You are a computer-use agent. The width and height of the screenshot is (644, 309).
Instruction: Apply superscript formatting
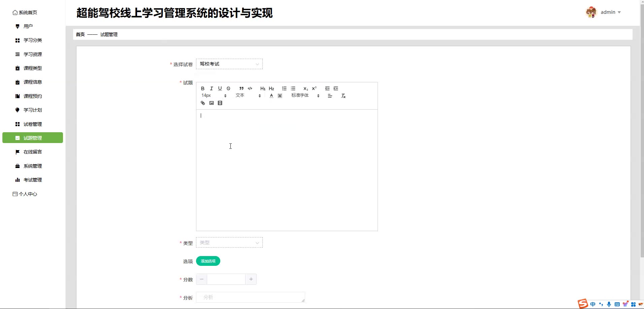click(x=314, y=88)
